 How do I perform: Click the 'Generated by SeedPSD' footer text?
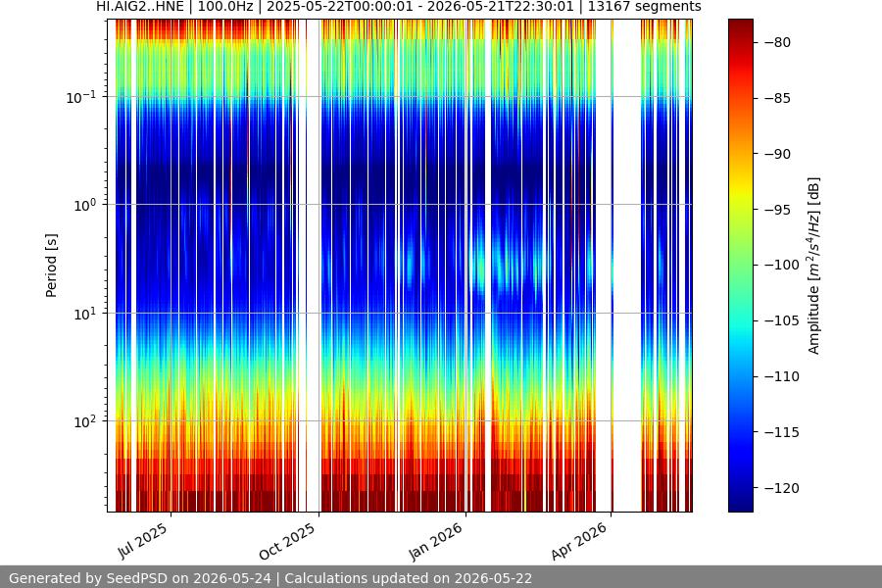[x=270, y=578]
